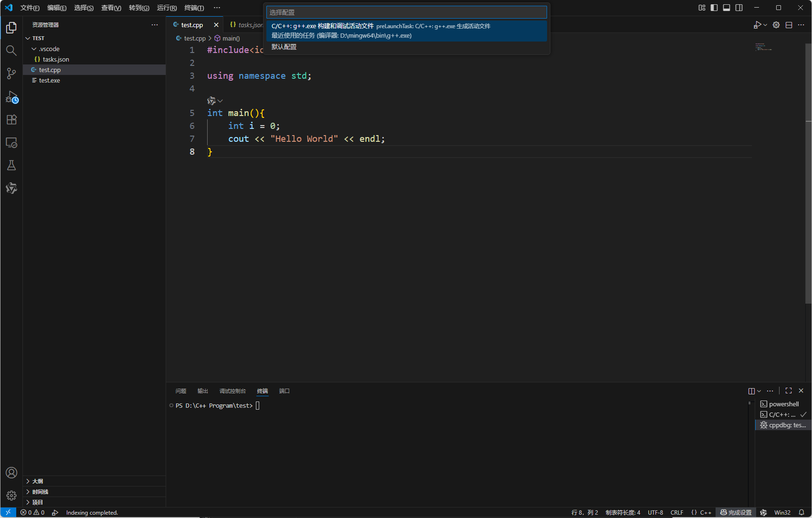Open the Testing flask icon view

[x=11, y=165]
